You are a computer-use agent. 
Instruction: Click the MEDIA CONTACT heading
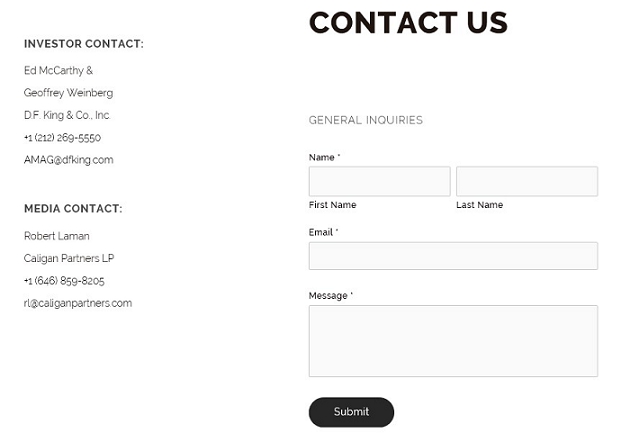[73, 209]
